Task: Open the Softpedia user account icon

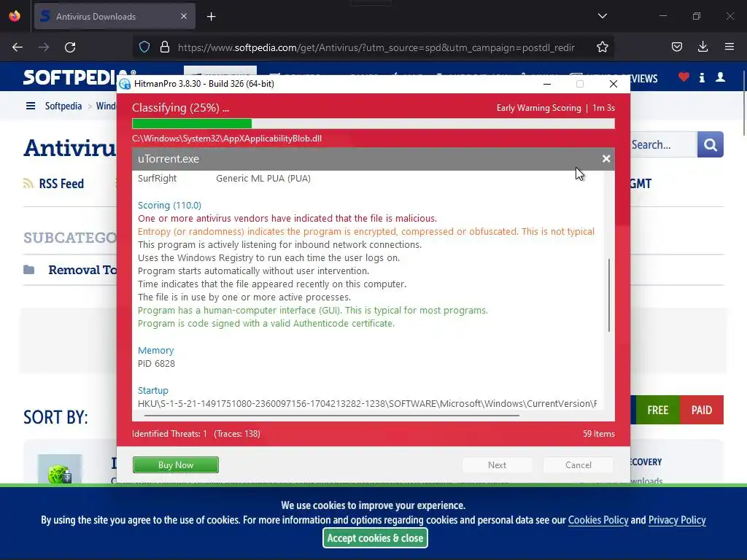Action: (x=720, y=77)
